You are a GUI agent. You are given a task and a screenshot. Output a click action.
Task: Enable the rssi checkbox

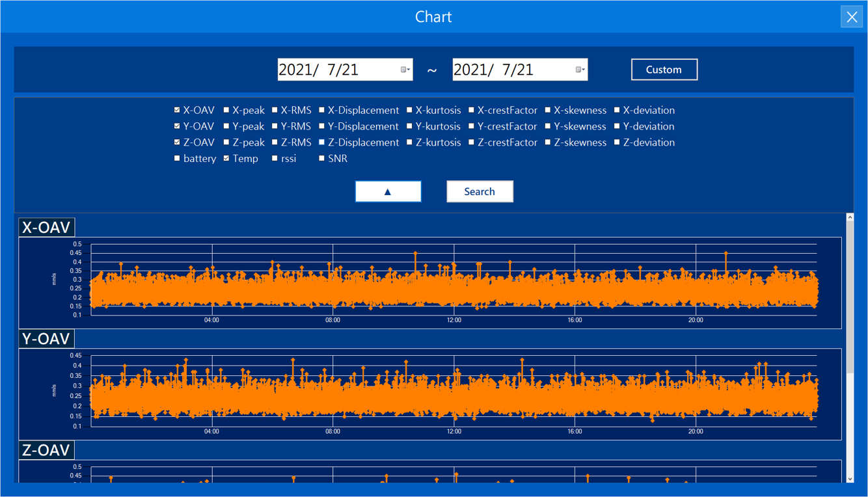pos(275,158)
